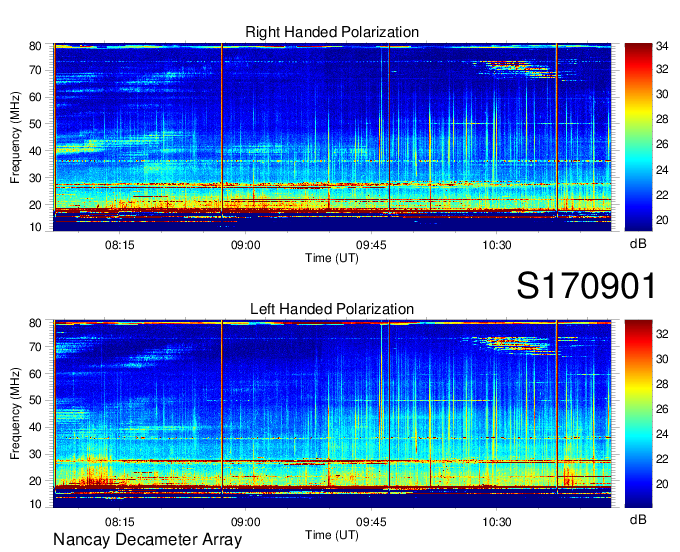Click the 20 MHz tick on Left Handed plot

[35, 481]
